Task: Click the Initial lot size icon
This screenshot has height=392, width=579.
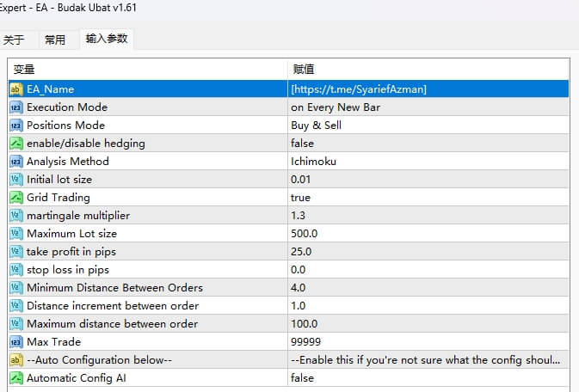Action: 16,180
